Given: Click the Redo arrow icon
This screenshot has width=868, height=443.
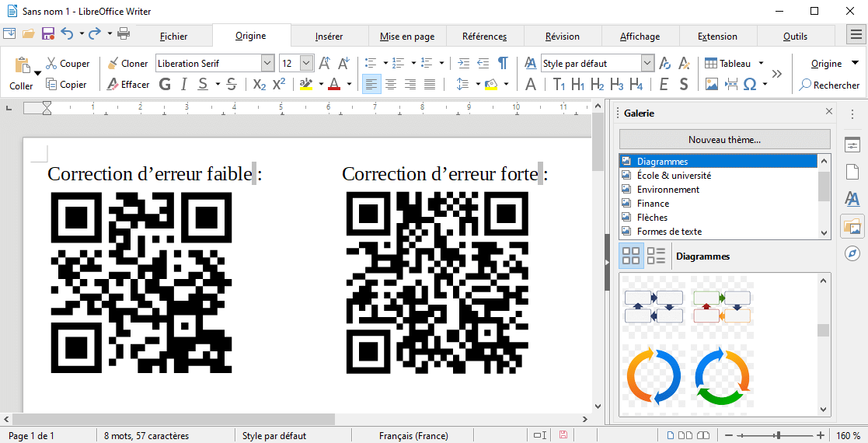Looking at the screenshot, I should click(96, 33).
